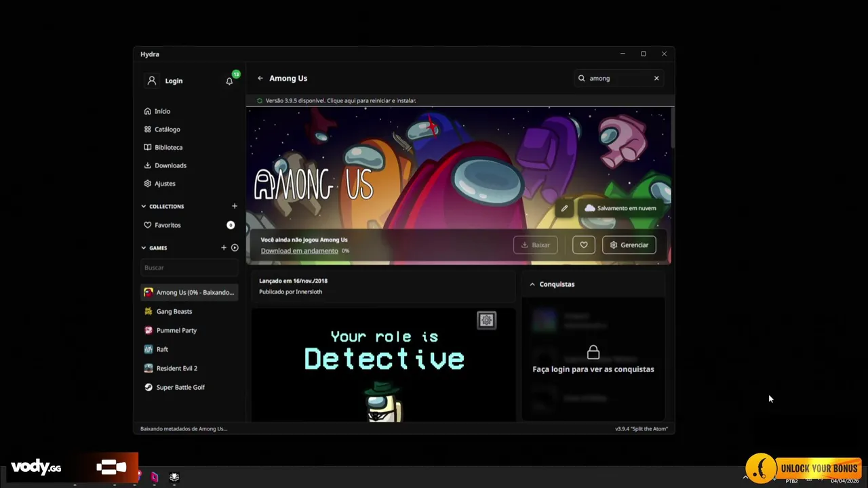Screen dimensions: 868x488
Task: Click the lock icon in Conquistas panel
Action: (593, 352)
